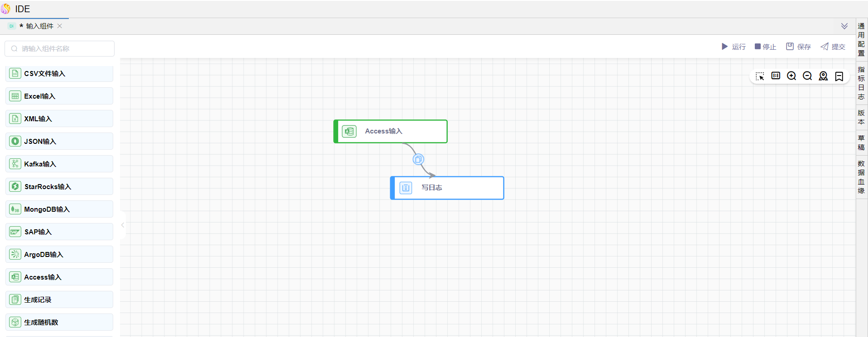The width and height of the screenshot is (868, 337).
Task: Collapse the component sidebar panel arrow
Action: (123, 225)
